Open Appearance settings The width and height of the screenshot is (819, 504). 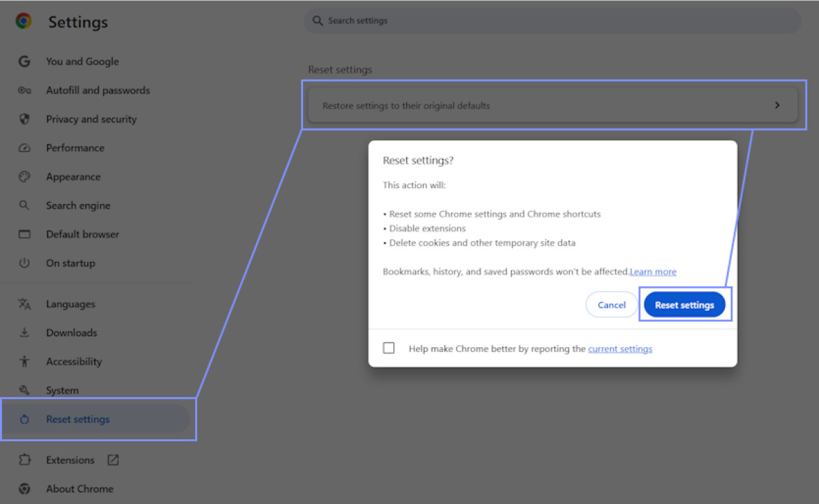click(73, 177)
